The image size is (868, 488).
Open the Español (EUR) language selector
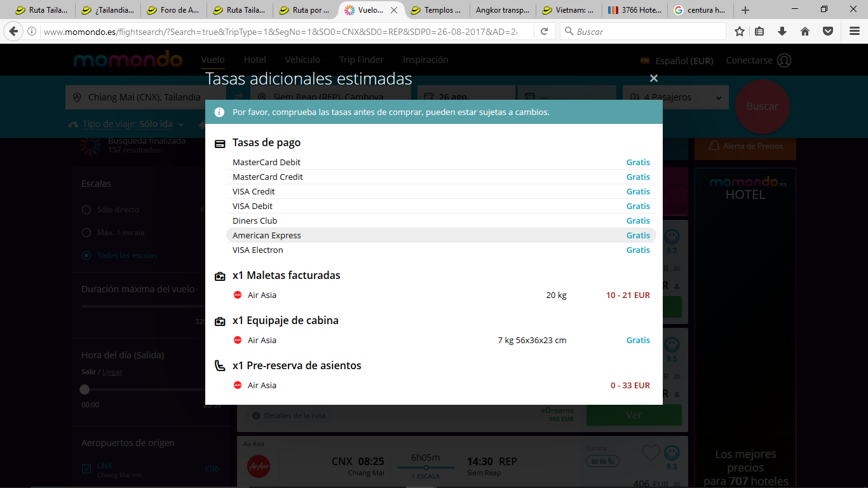coord(677,61)
